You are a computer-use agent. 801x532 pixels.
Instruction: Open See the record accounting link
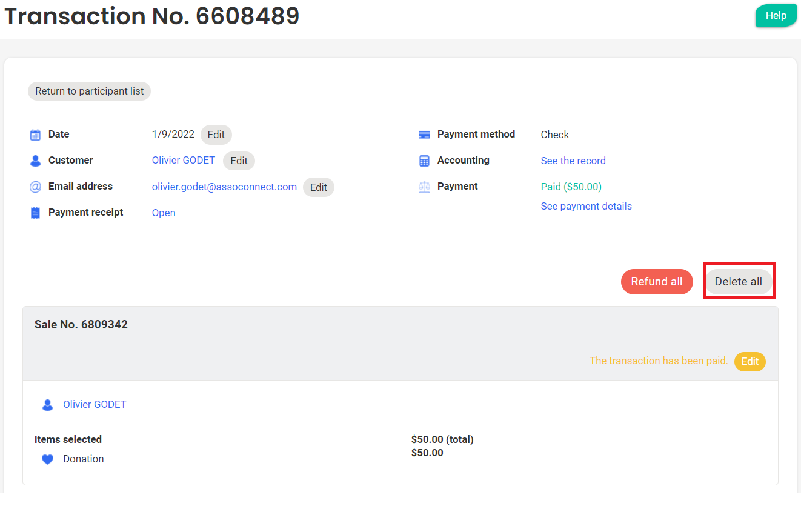[573, 161]
